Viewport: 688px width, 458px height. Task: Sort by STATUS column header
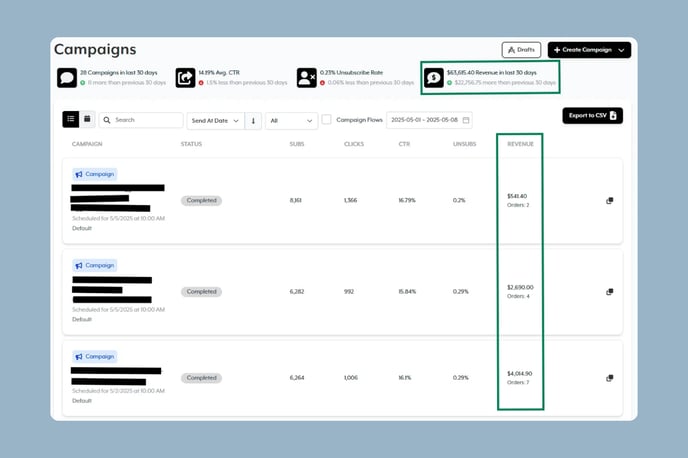point(191,144)
